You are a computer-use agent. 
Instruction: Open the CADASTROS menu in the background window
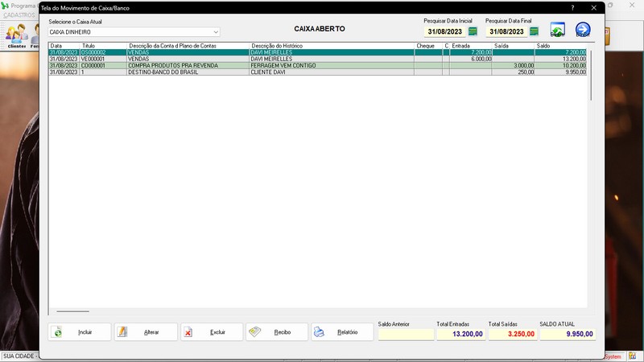click(19, 14)
